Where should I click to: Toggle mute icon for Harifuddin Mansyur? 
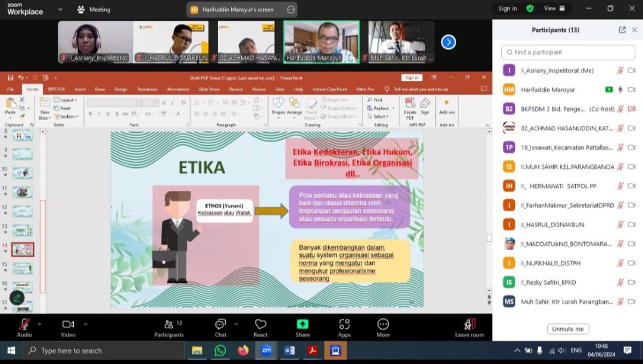point(620,90)
